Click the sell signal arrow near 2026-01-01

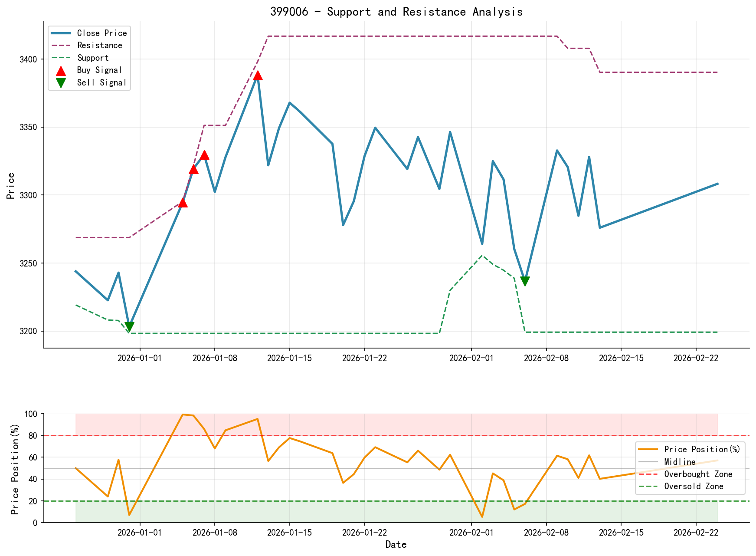pos(129,325)
